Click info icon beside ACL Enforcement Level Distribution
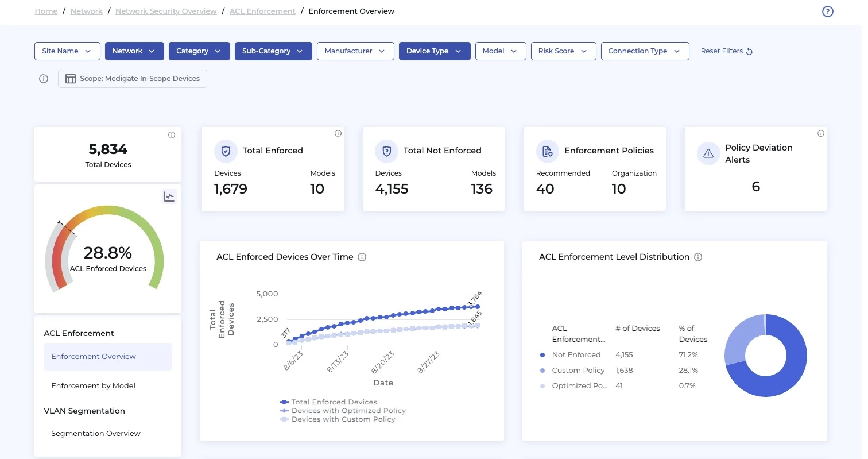This screenshot has width=868, height=459. coord(698,257)
